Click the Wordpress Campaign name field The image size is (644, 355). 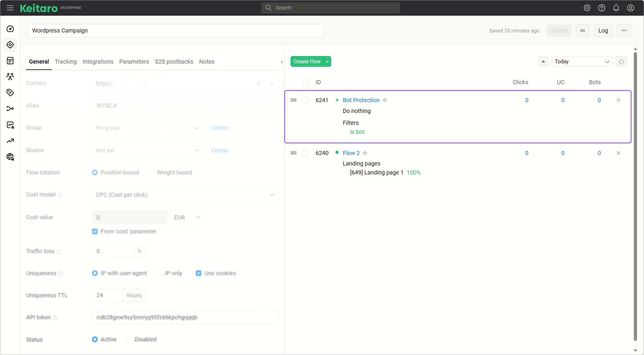click(175, 30)
